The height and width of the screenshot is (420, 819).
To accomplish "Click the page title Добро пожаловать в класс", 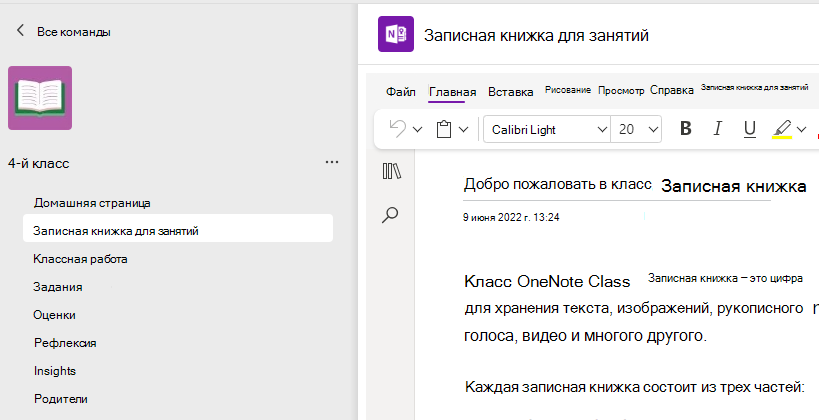I will point(558,184).
